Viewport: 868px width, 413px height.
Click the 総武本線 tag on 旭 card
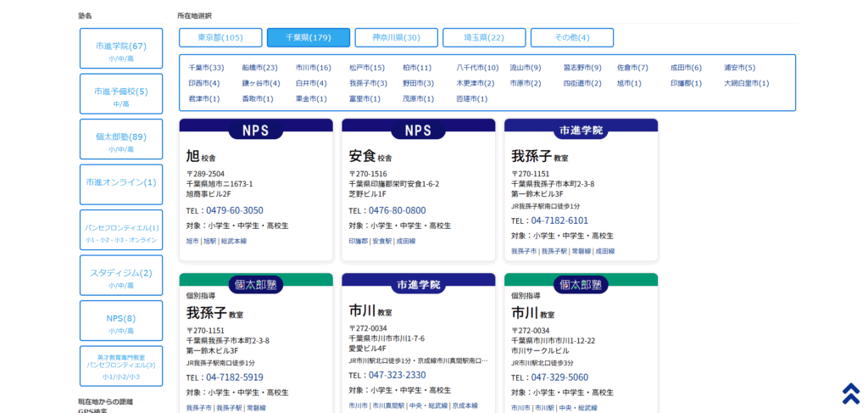234,242
